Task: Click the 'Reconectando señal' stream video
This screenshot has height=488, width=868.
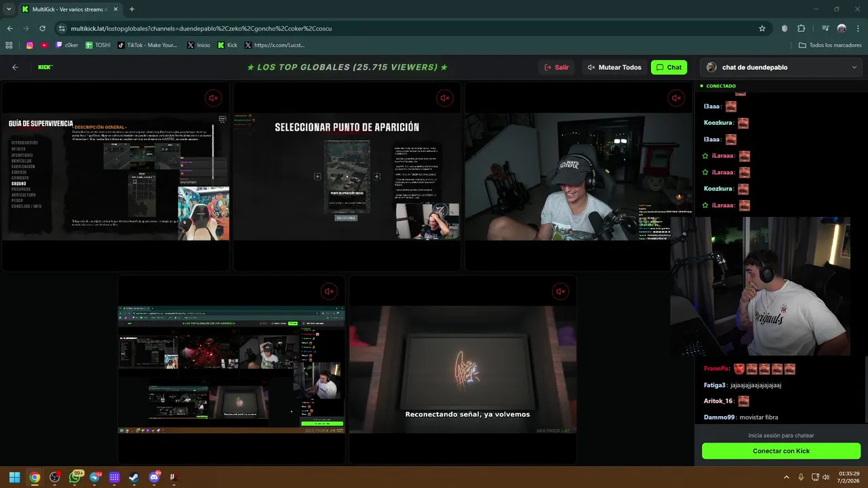Action: click(462, 369)
